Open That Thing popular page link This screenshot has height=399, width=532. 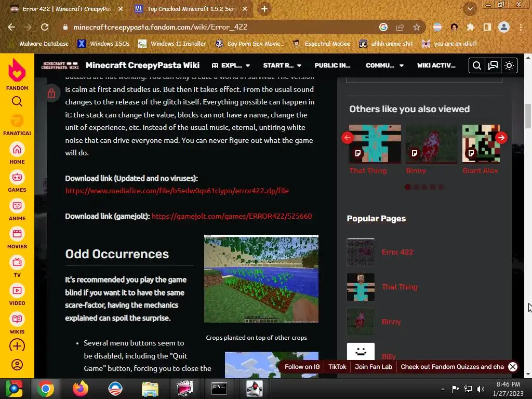pyautogui.click(x=400, y=287)
